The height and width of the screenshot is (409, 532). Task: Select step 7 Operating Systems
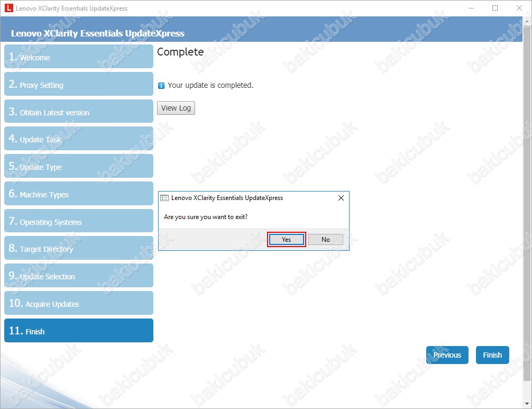(x=79, y=221)
